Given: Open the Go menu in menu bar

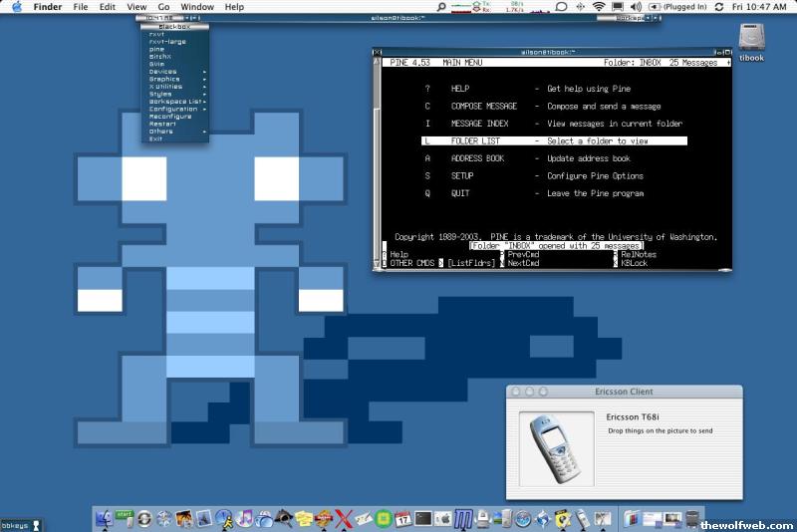Looking at the screenshot, I should (x=163, y=7).
